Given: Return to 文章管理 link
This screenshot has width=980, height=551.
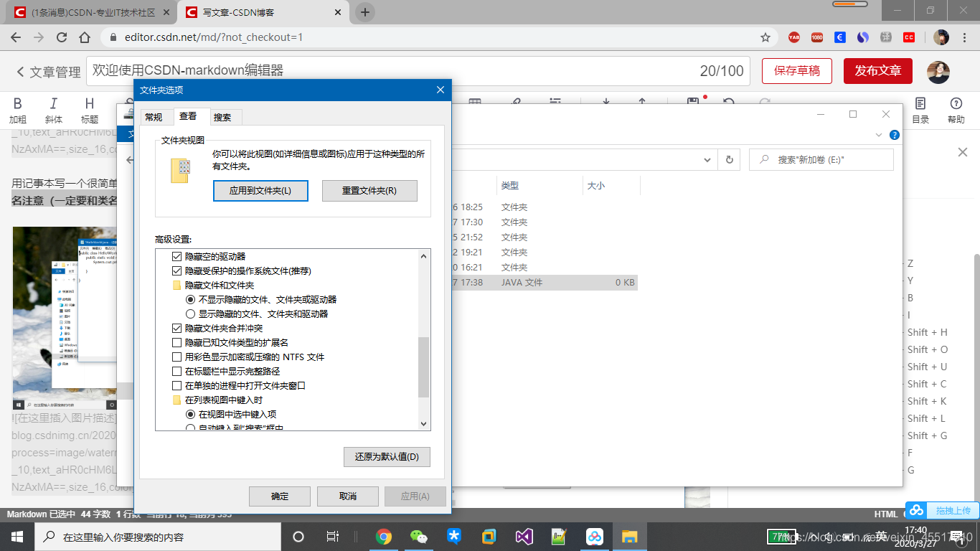Looking at the screenshot, I should 49,72.
